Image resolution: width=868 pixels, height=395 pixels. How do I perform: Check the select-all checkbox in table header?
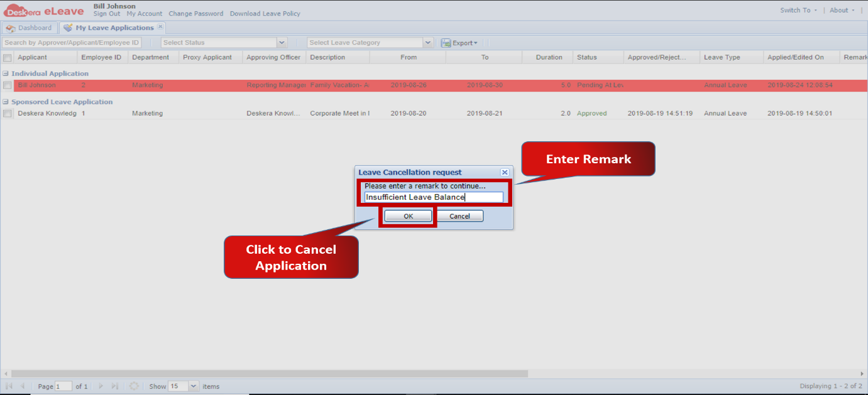(x=9, y=57)
